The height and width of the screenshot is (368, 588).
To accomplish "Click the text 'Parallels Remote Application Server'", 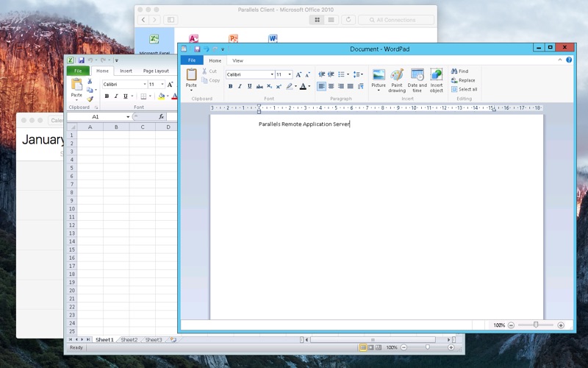I will pos(304,124).
